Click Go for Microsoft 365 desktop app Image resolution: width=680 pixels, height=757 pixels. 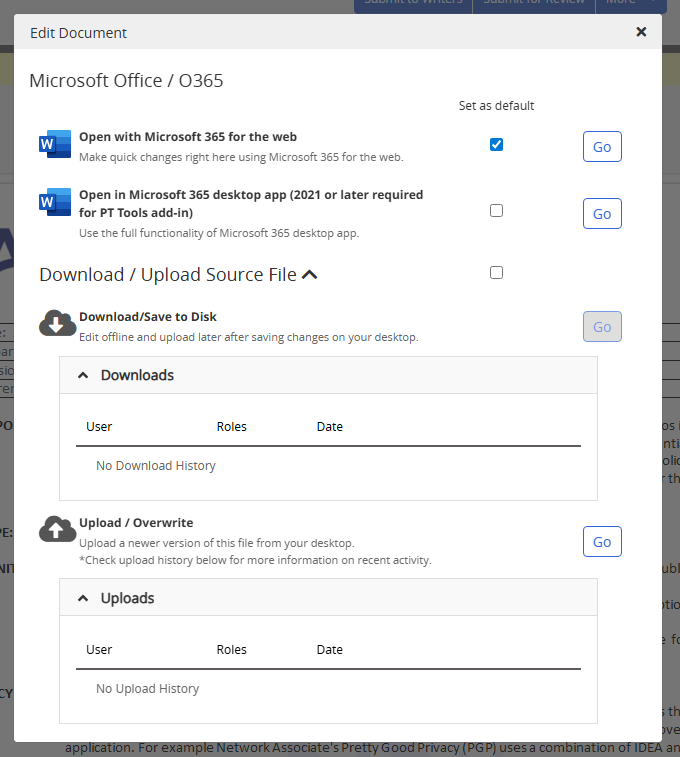pyautogui.click(x=602, y=213)
